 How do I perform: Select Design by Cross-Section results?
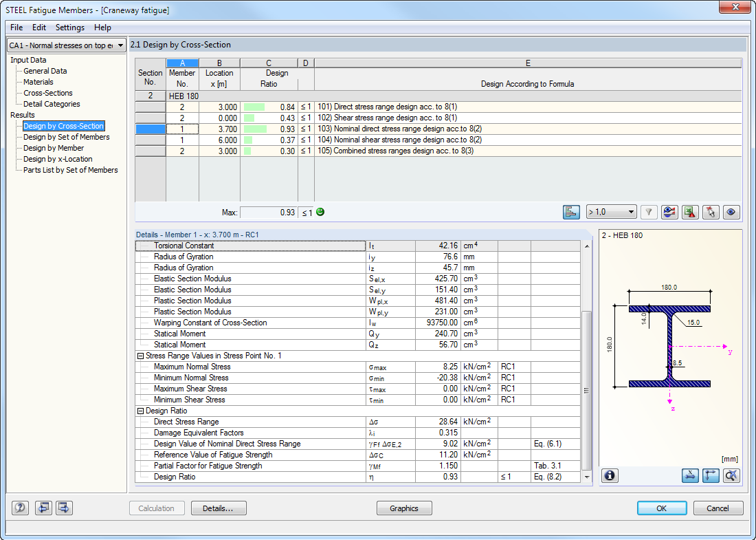point(64,126)
